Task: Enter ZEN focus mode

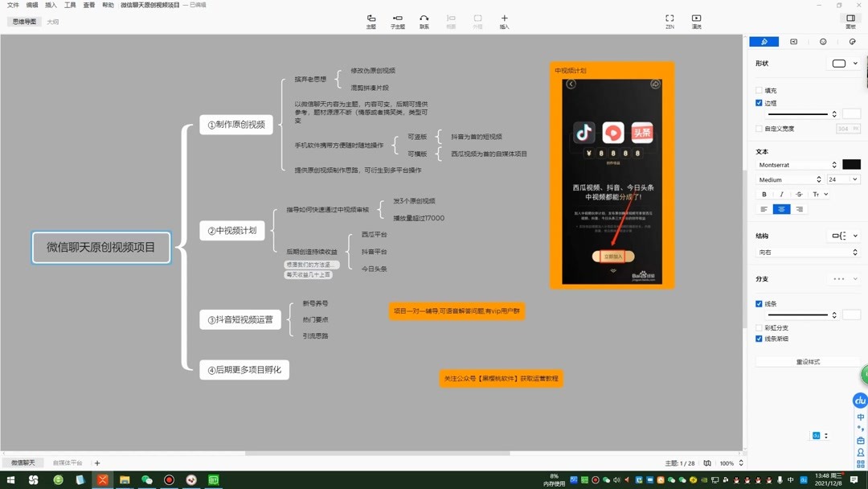Action: [x=669, y=21]
